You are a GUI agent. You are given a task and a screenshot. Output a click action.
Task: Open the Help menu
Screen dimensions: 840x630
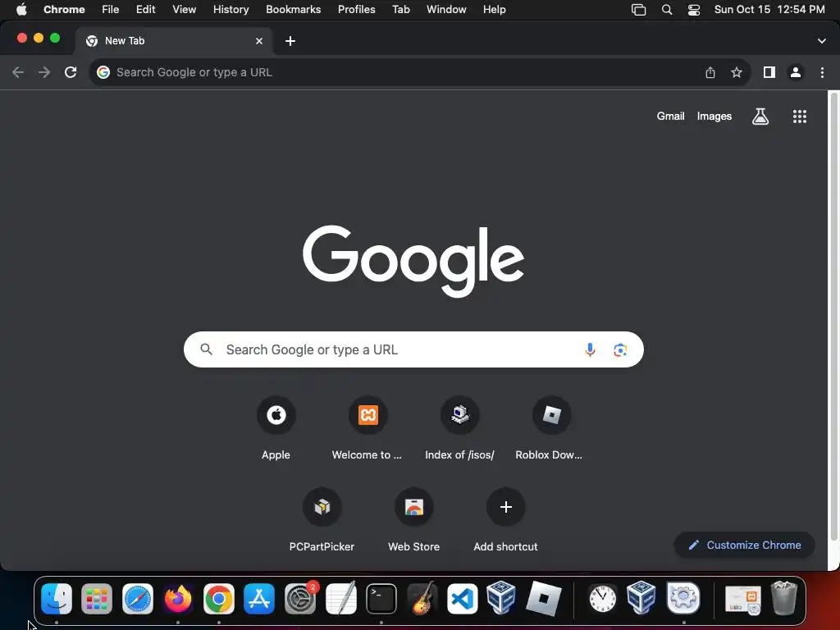click(494, 10)
